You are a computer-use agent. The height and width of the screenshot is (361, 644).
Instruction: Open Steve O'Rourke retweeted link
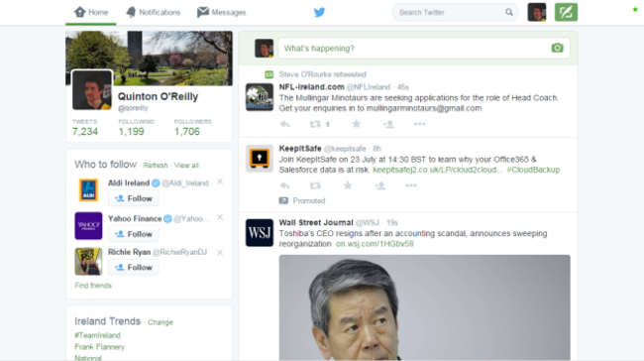322,74
